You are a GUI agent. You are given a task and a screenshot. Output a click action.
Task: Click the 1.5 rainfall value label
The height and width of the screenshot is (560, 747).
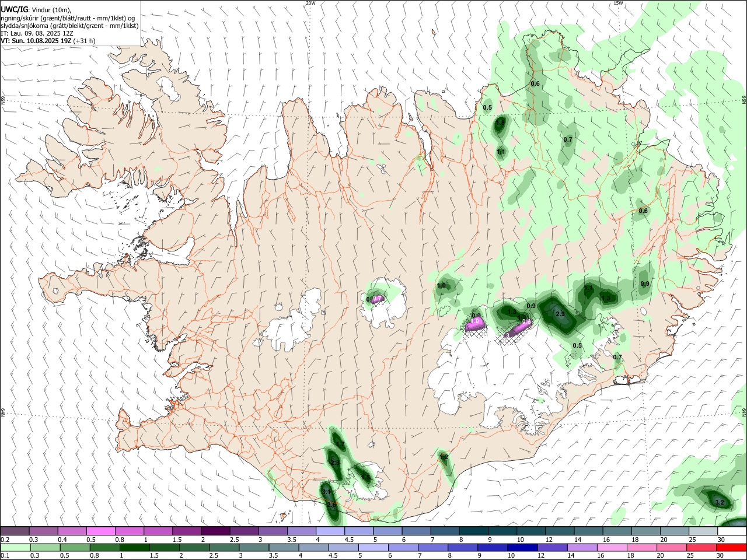pos(365,477)
